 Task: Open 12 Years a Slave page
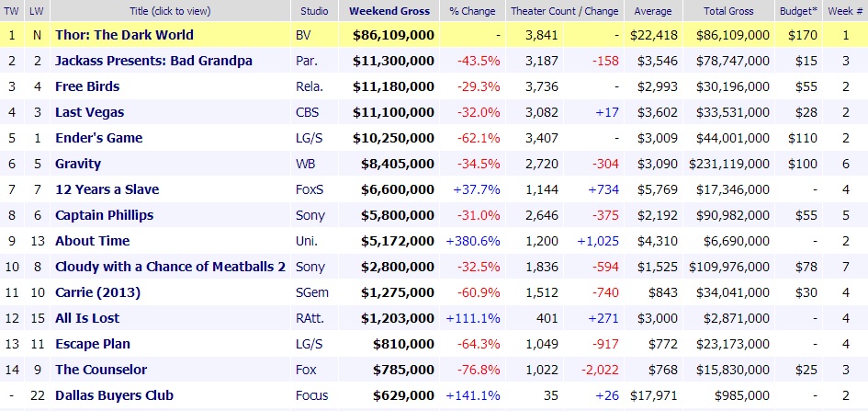coord(107,189)
